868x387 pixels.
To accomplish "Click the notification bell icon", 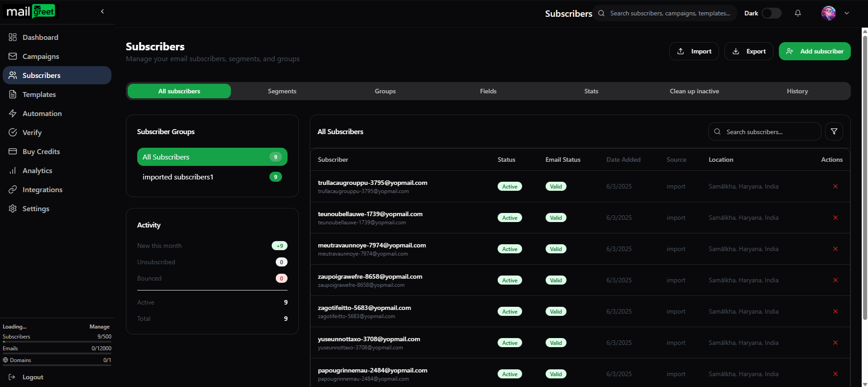I will (798, 13).
